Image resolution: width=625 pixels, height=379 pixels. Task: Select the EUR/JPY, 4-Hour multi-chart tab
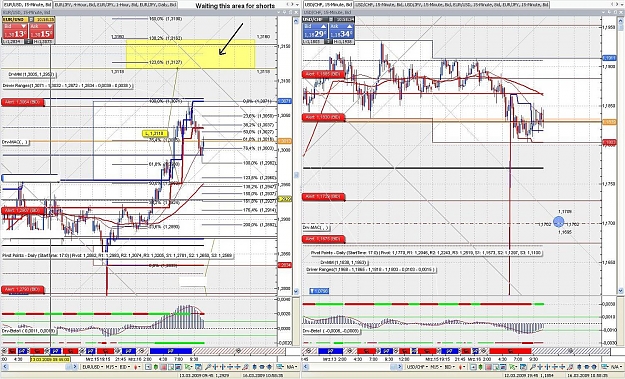coord(116,5)
